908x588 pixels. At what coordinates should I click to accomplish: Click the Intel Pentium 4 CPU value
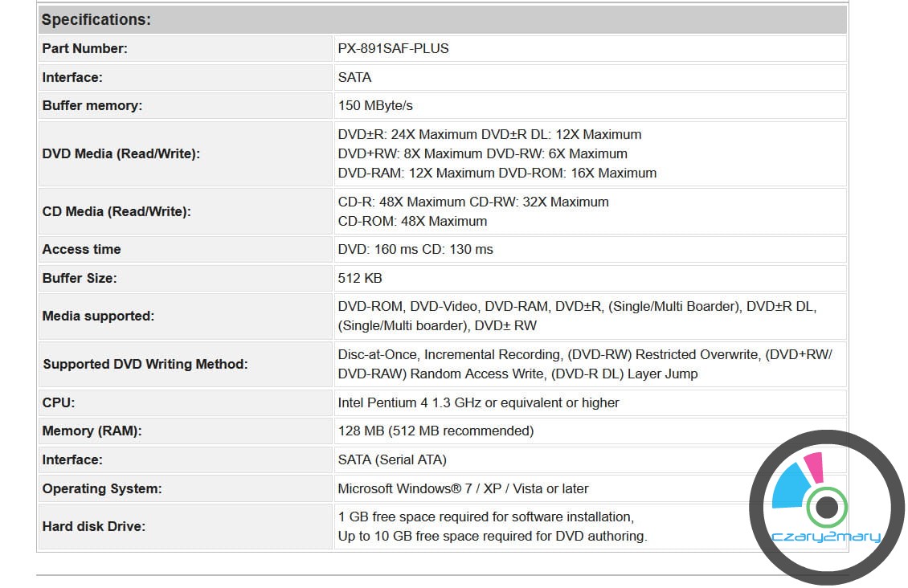coord(478,402)
